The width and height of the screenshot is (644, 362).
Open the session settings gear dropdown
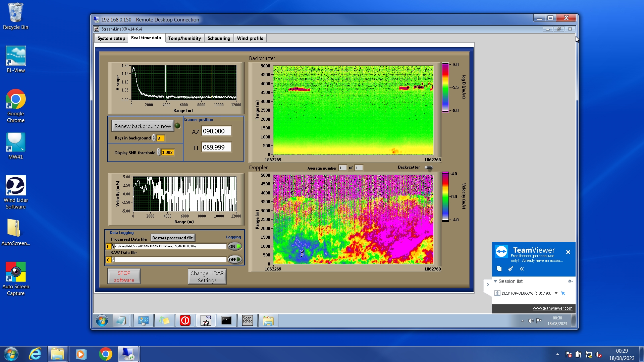tap(570, 281)
